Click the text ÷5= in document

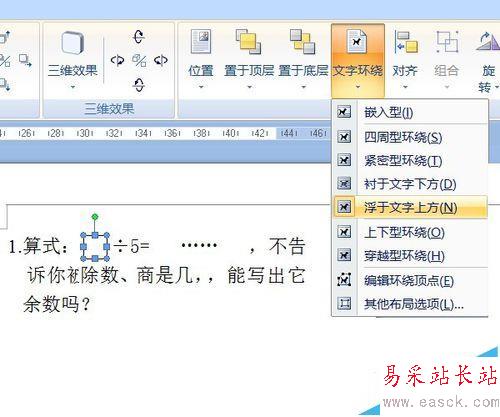coord(131,246)
